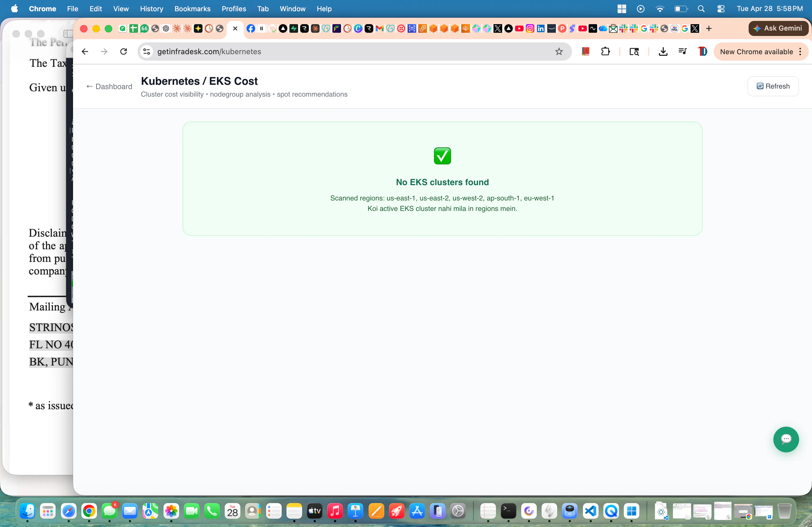Switch to the Gmail tab
812x527 pixels.
click(379, 29)
